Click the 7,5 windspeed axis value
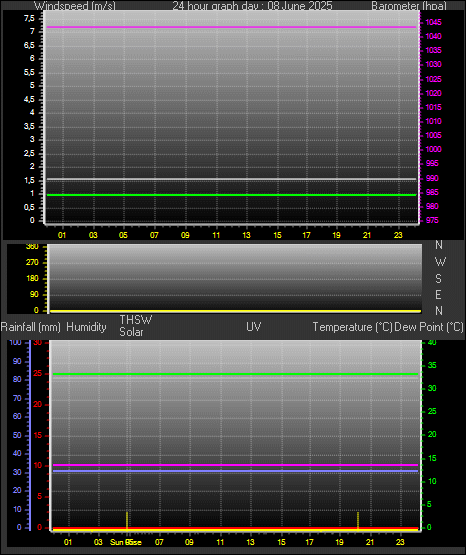Viewport: 466px width, 555px height. (x=30, y=18)
